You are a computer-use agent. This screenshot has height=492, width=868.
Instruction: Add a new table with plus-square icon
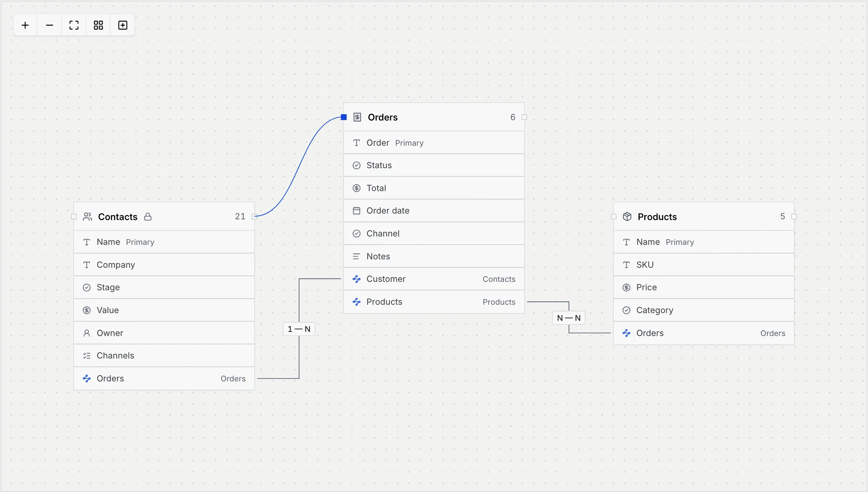point(123,25)
